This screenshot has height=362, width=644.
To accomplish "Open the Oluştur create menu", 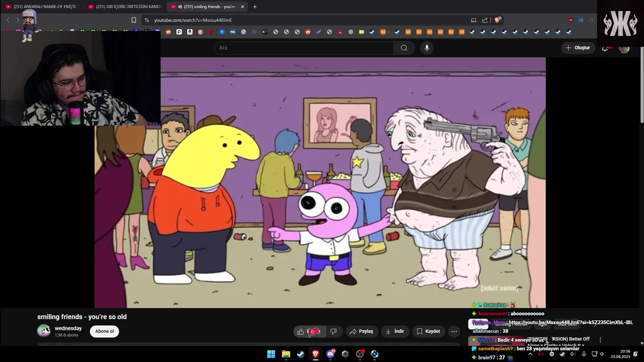I will 578,48.
